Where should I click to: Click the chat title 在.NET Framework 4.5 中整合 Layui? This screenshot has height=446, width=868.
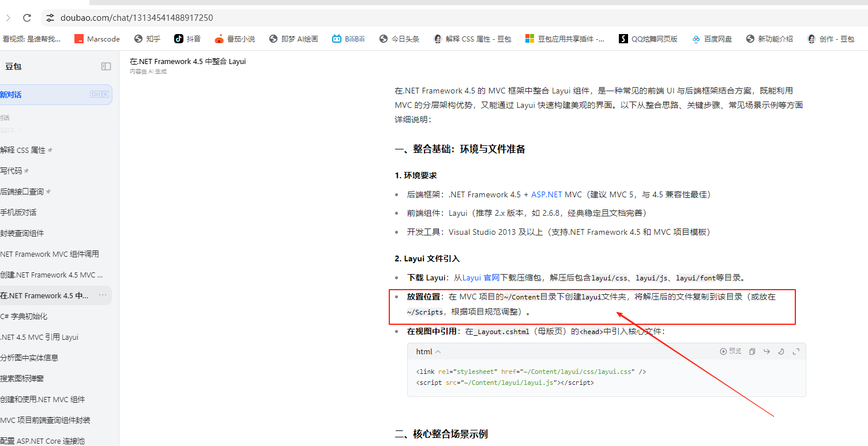tap(188, 61)
